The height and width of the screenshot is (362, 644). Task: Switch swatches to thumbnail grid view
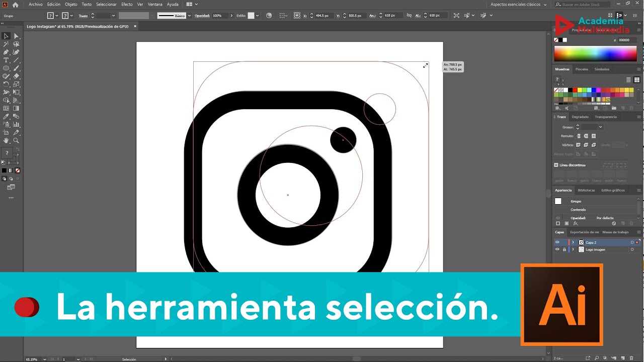636,79
